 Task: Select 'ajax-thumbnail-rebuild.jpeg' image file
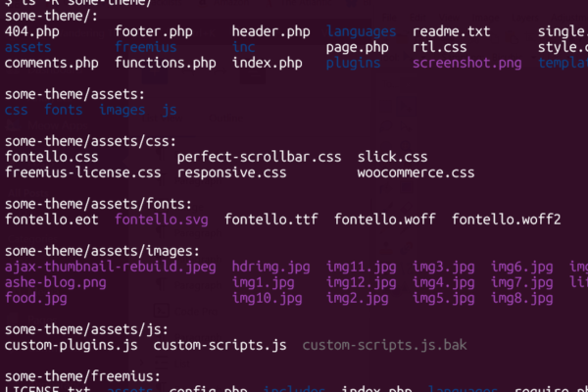click(x=110, y=268)
